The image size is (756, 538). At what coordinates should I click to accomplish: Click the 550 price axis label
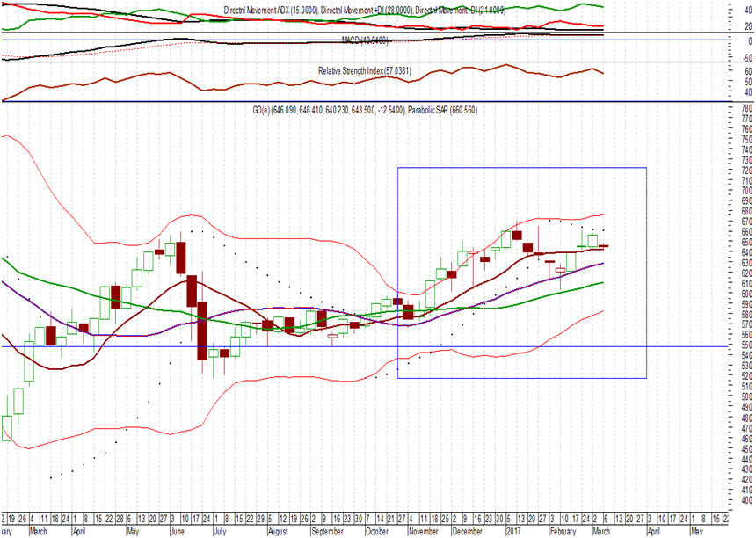click(746, 345)
